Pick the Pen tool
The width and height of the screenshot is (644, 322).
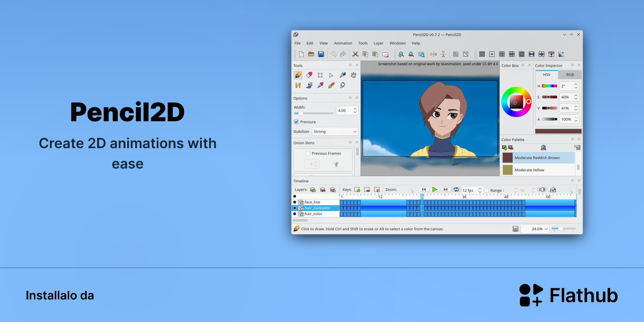click(342, 75)
